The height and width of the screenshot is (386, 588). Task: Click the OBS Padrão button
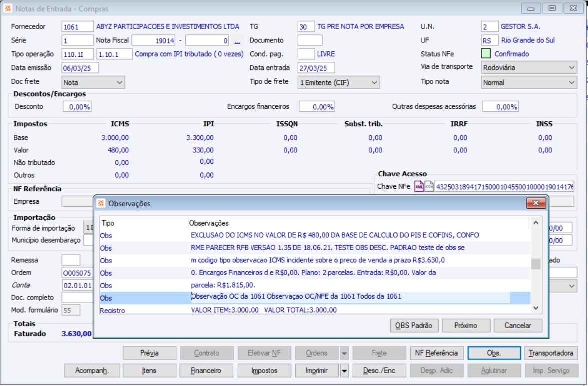[414, 325]
